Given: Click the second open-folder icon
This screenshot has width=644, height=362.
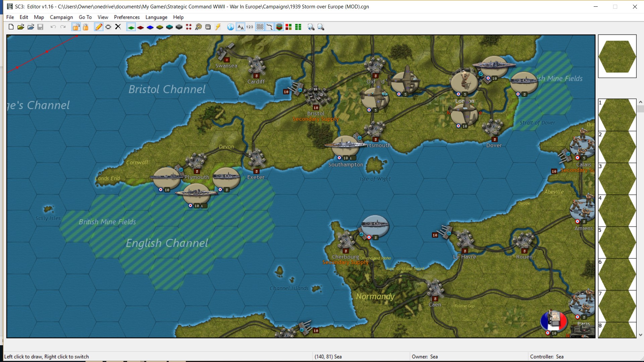Looking at the screenshot, I should [31, 27].
